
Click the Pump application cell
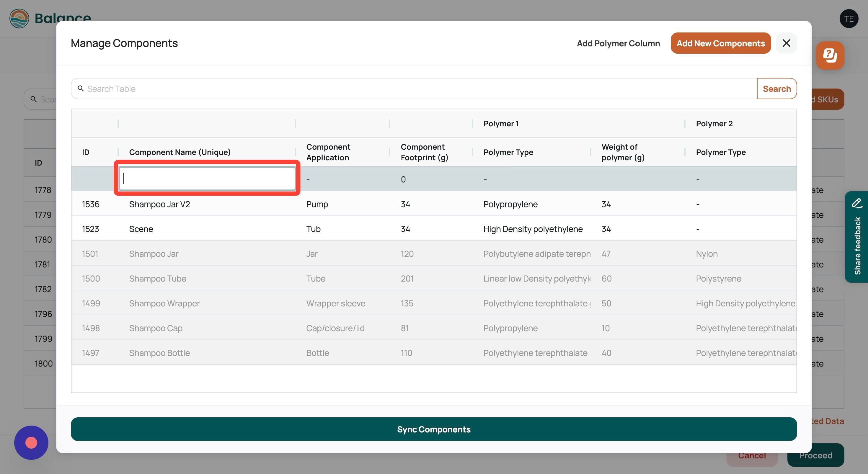tap(317, 204)
